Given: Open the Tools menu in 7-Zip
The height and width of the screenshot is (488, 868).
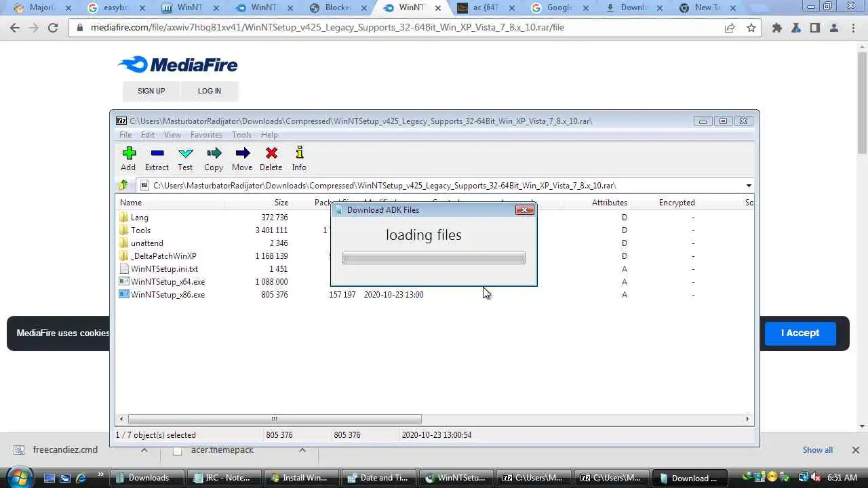Looking at the screenshot, I should [241, 135].
